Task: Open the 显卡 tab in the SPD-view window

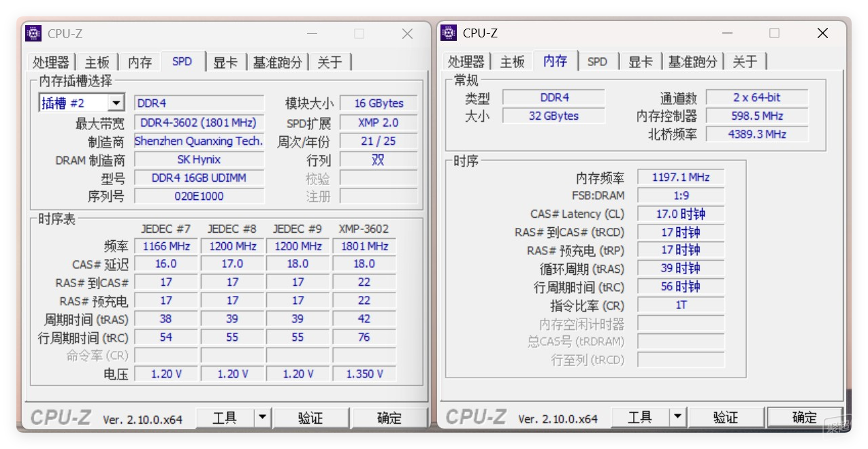Action: [x=225, y=63]
